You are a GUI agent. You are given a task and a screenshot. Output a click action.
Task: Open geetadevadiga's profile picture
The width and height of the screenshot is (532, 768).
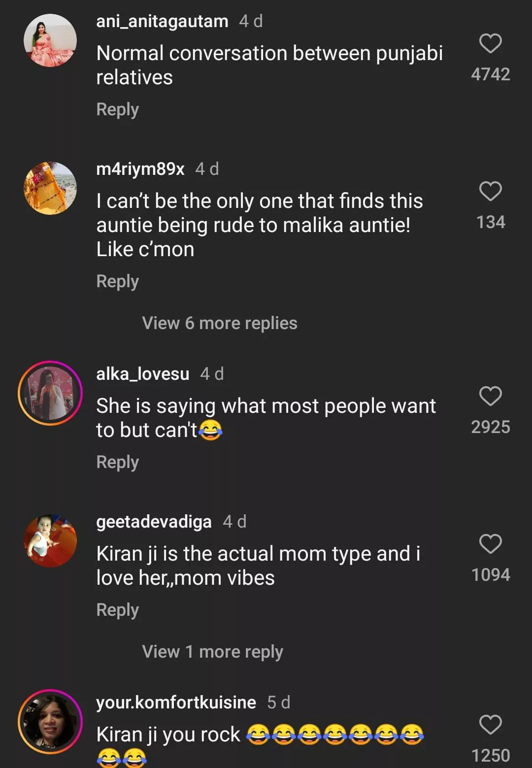click(x=50, y=541)
